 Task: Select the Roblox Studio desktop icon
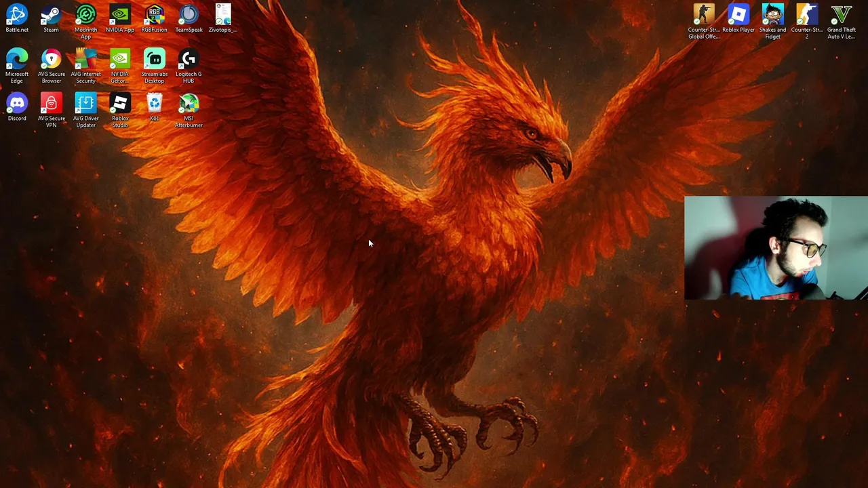tap(120, 110)
